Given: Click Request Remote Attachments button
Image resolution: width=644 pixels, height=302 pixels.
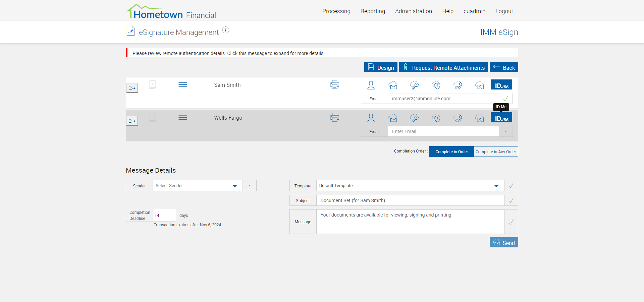Looking at the screenshot, I should [x=443, y=67].
